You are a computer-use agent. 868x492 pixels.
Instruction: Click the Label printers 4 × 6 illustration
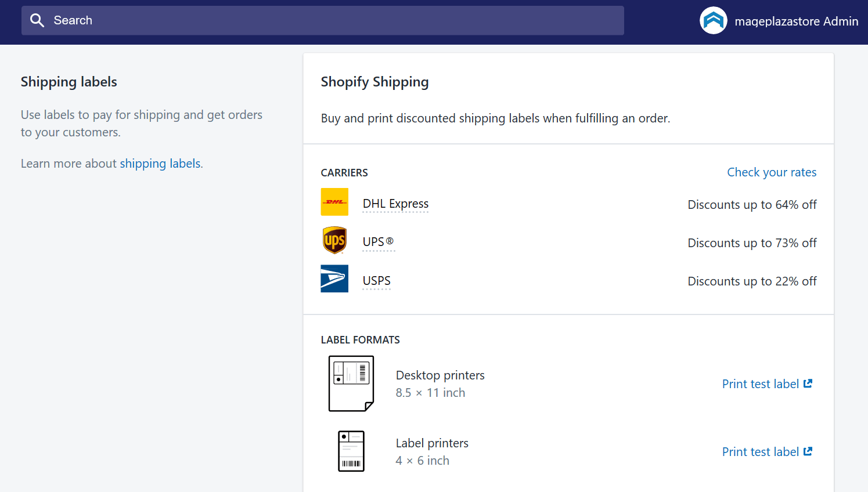pos(351,451)
